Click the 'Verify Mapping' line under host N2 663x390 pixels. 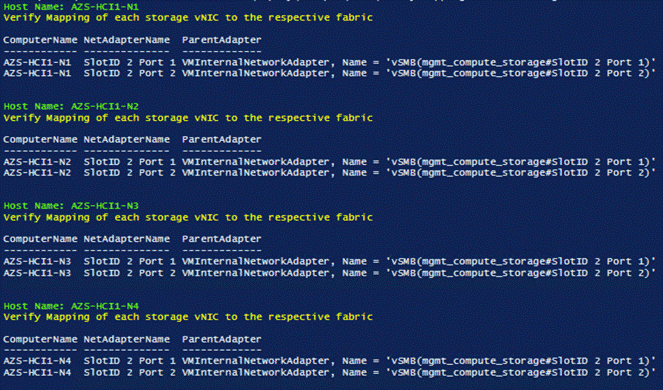(188, 118)
